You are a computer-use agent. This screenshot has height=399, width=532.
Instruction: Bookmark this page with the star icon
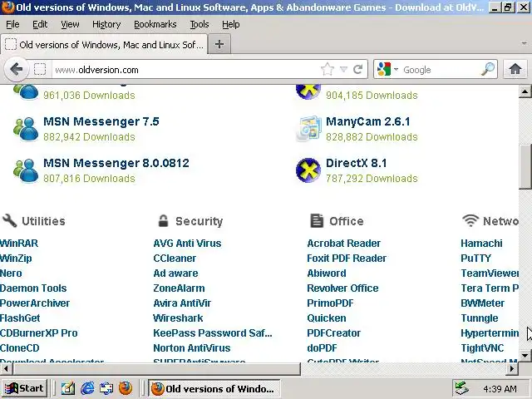click(x=328, y=70)
